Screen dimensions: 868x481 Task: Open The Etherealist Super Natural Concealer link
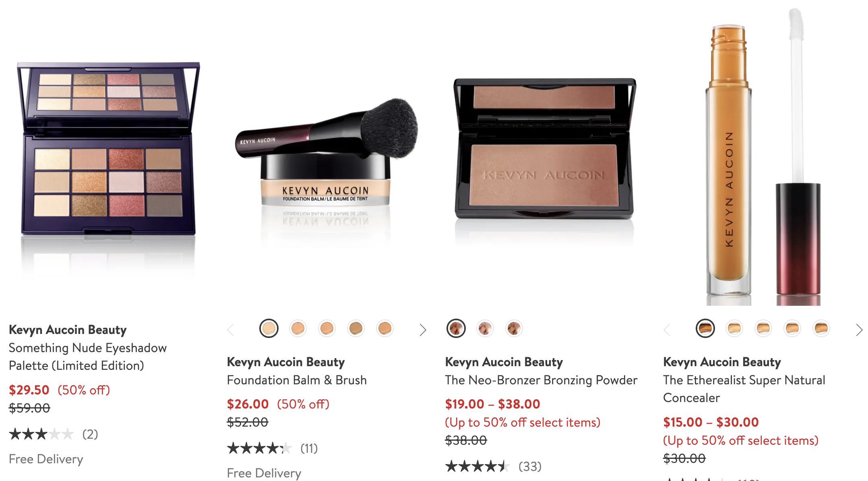[x=744, y=389]
